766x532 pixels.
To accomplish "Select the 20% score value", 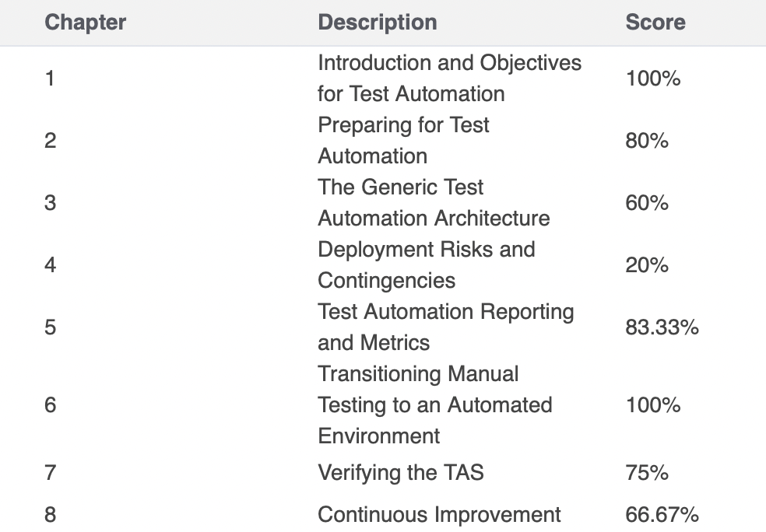I will pos(646,265).
